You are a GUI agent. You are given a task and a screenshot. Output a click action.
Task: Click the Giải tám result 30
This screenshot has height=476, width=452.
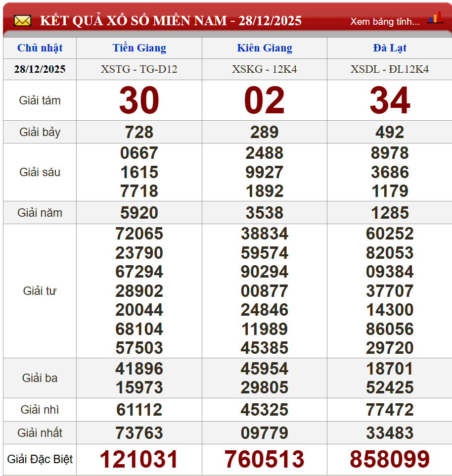(139, 100)
